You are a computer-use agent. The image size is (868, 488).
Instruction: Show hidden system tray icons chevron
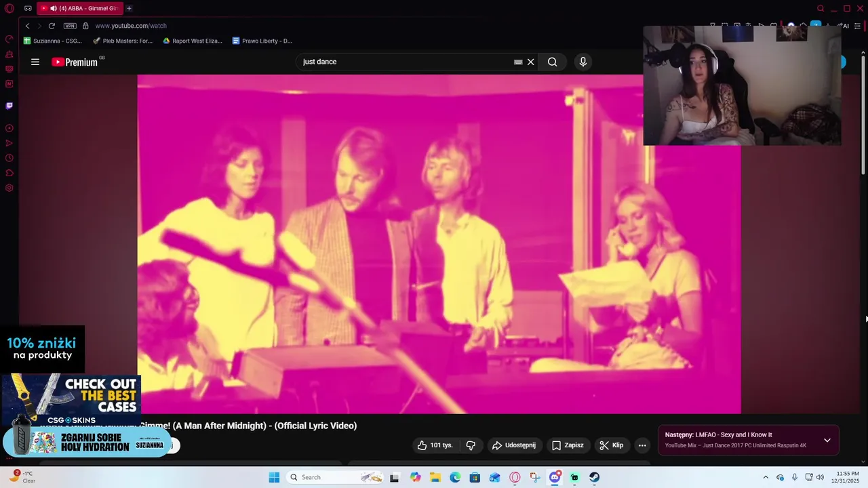coord(766,477)
